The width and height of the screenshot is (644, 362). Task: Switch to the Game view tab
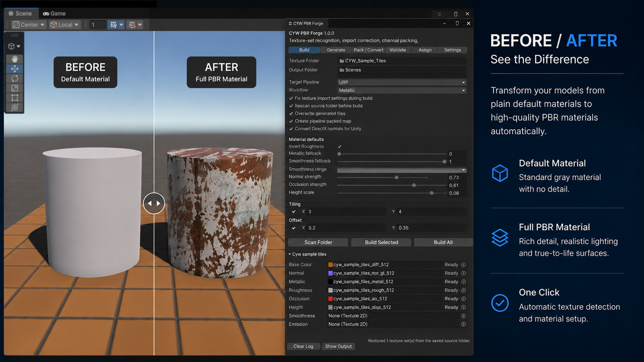tap(54, 13)
